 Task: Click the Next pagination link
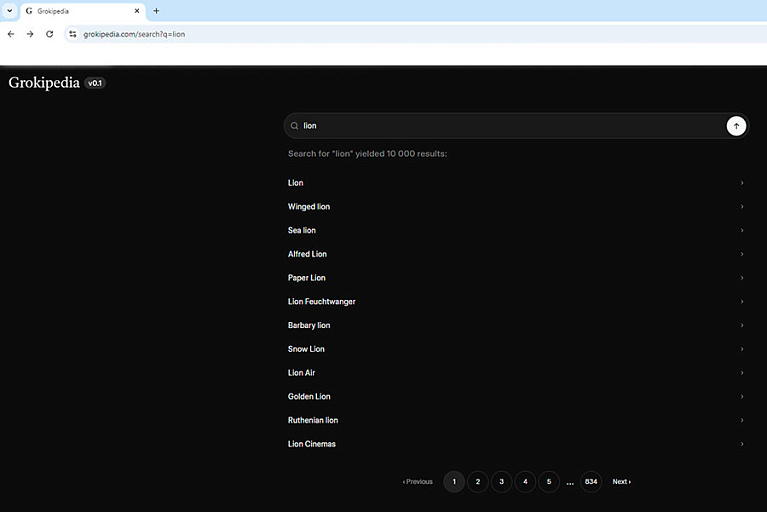621,482
